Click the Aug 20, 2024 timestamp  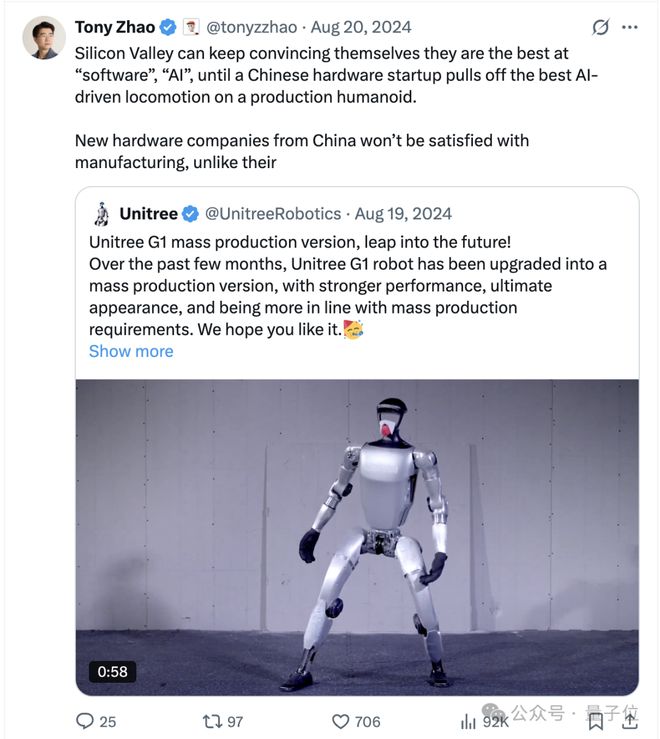361,27
